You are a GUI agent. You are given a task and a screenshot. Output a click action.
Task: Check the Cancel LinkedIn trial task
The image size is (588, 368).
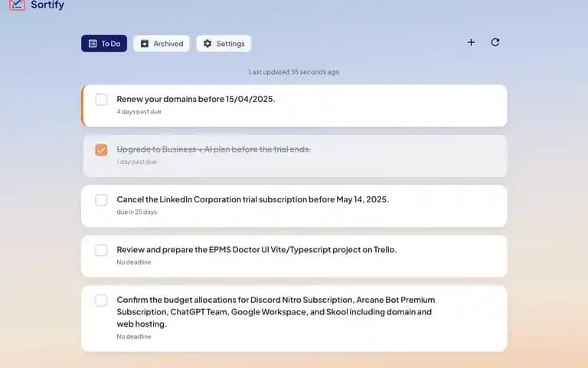pyautogui.click(x=101, y=200)
